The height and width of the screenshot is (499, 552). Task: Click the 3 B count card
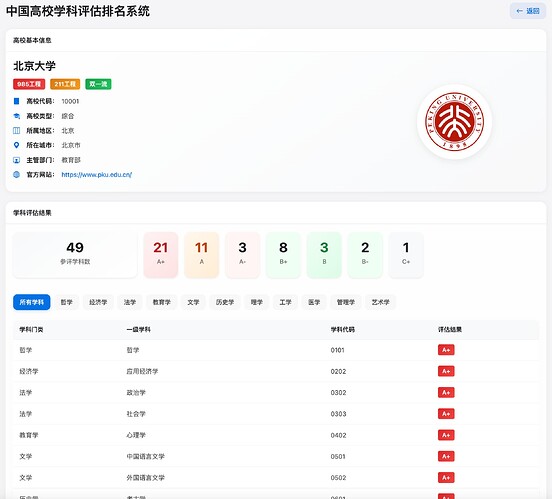[x=324, y=255]
